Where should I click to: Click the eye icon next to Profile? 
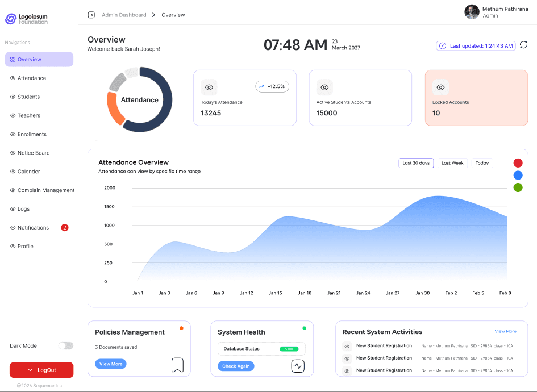coord(13,246)
